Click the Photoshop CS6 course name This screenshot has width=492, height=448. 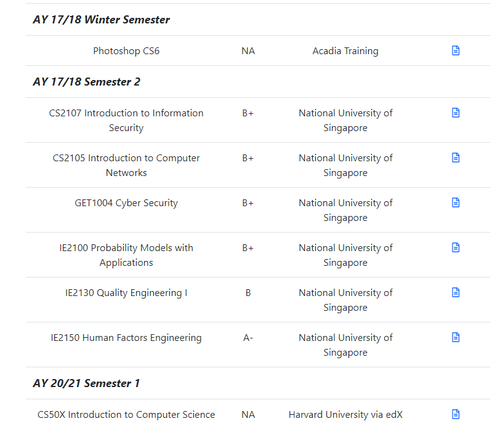pyautogui.click(x=126, y=51)
